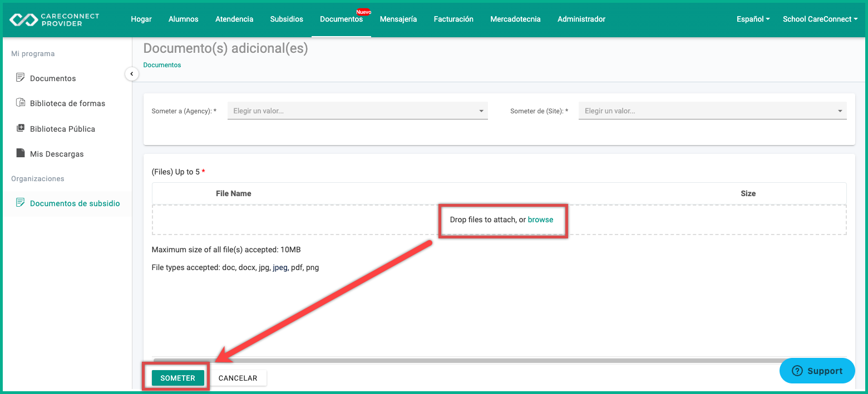Open the School CareConnect account dropdown
This screenshot has width=868, height=394.
(x=820, y=19)
